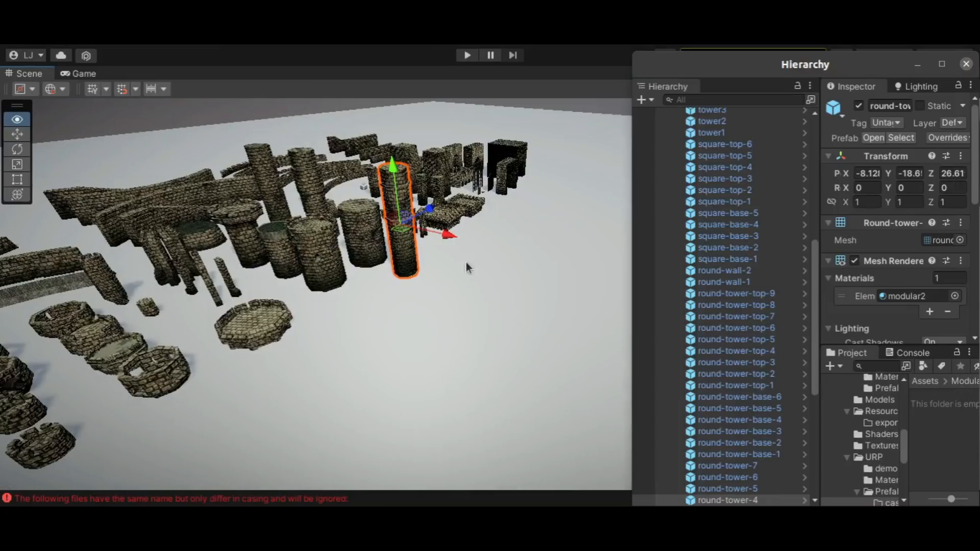Remove a material element with minus button
This screenshot has width=980, height=551.
pos(948,312)
